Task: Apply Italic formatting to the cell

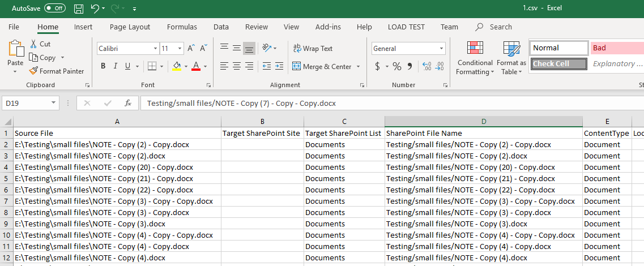Action: [x=116, y=66]
